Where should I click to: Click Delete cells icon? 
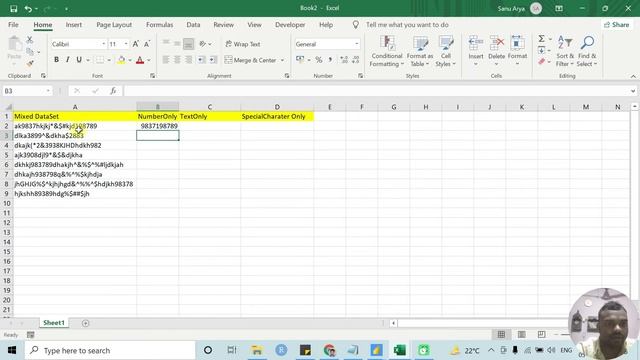tap(497, 42)
